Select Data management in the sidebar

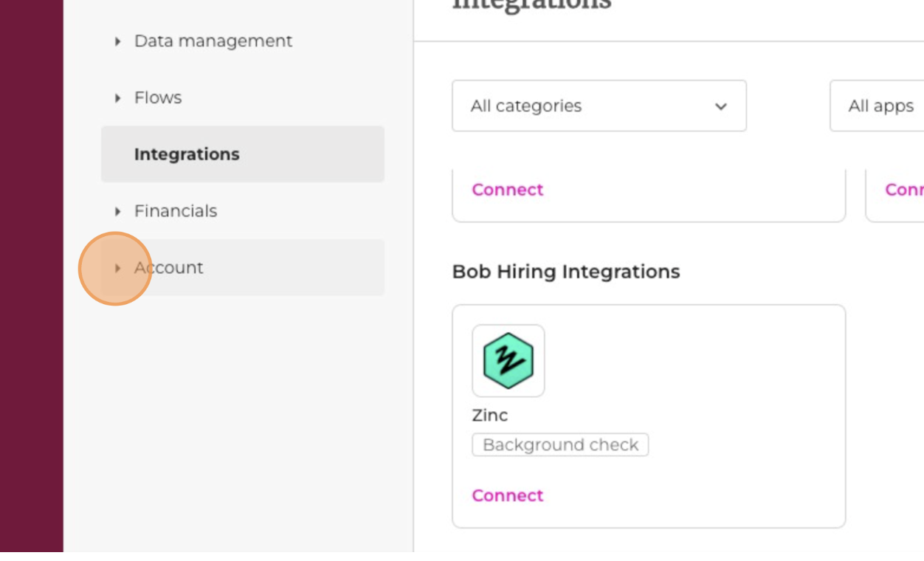click(x=213, y=41)
